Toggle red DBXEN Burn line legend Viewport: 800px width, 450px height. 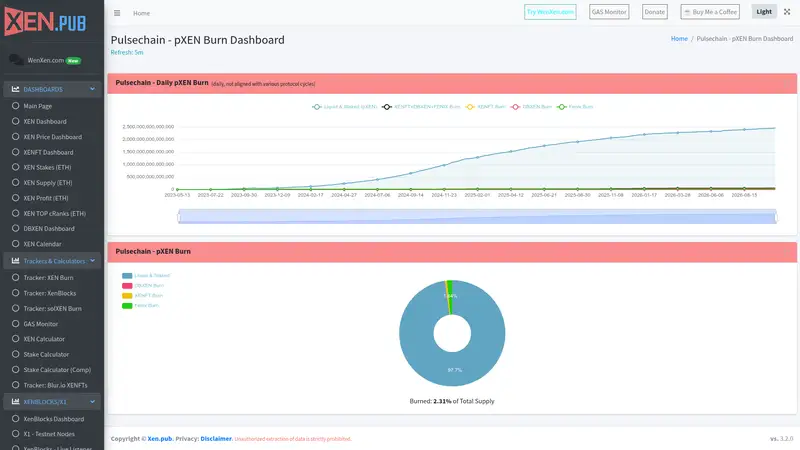coord(531,107)
